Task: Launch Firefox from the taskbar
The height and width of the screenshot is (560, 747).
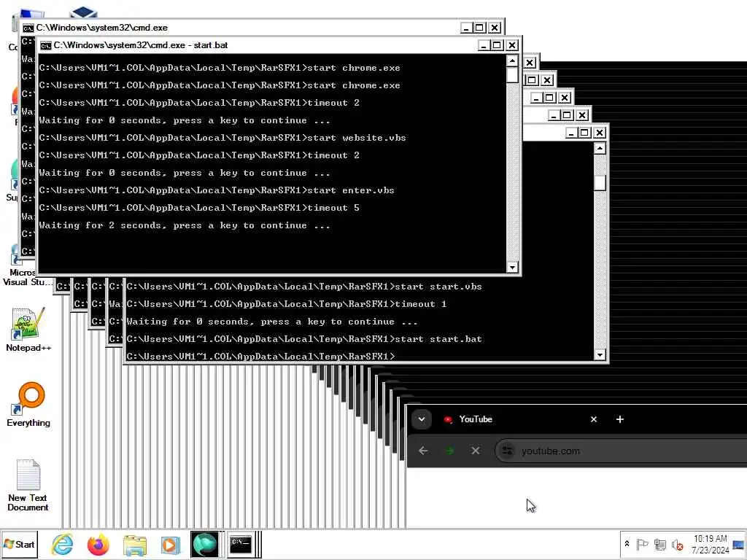Action: coord(98,544)
